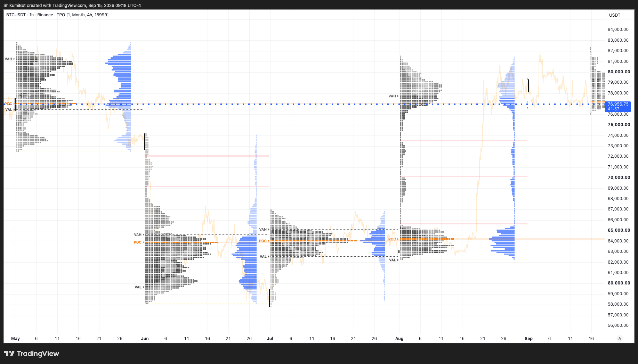Click the 67,000.00 price axis label

(x=618, y=209)
